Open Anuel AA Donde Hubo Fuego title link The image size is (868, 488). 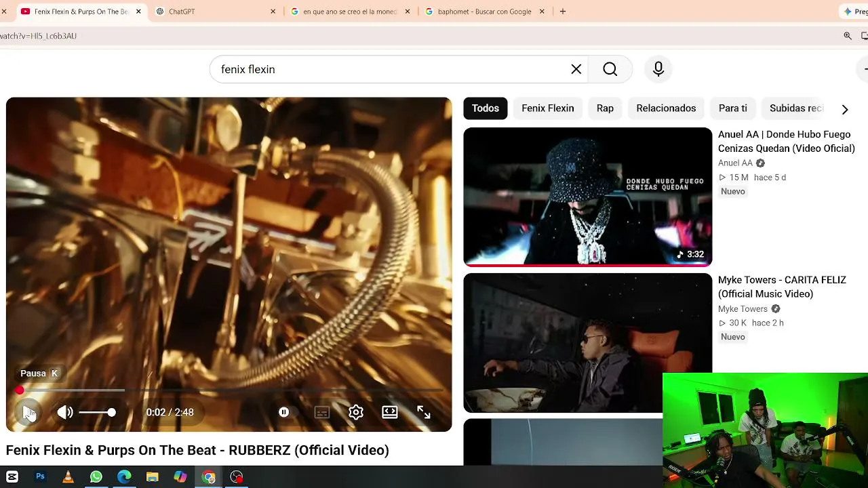[787, 142]
